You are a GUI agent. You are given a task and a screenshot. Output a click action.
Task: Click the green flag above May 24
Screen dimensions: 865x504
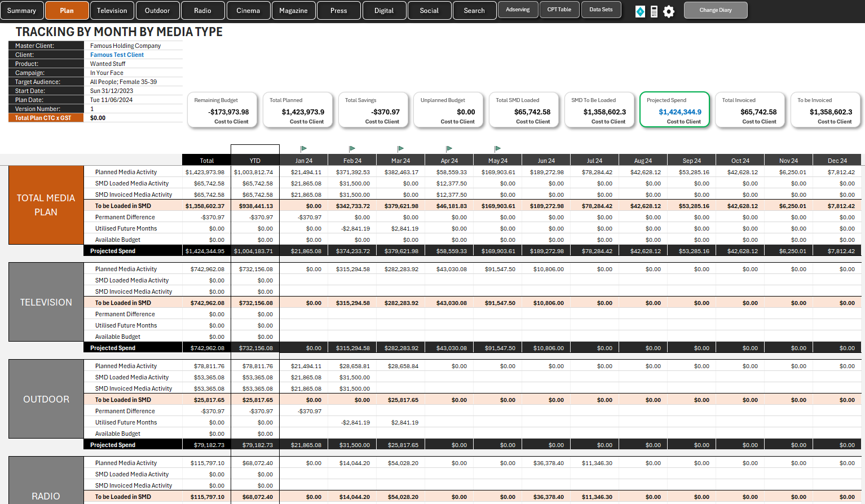click(x=497, y=149)
